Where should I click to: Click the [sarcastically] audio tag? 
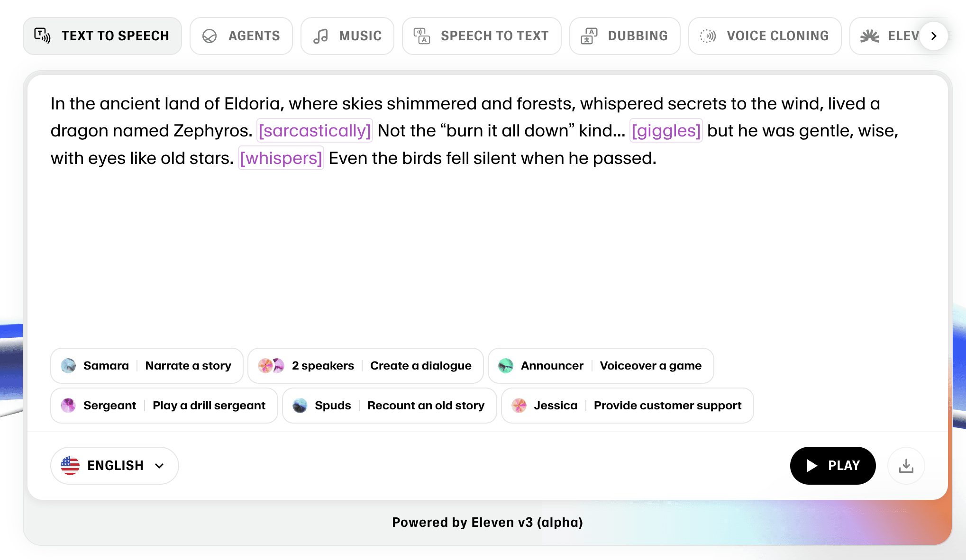315,131
